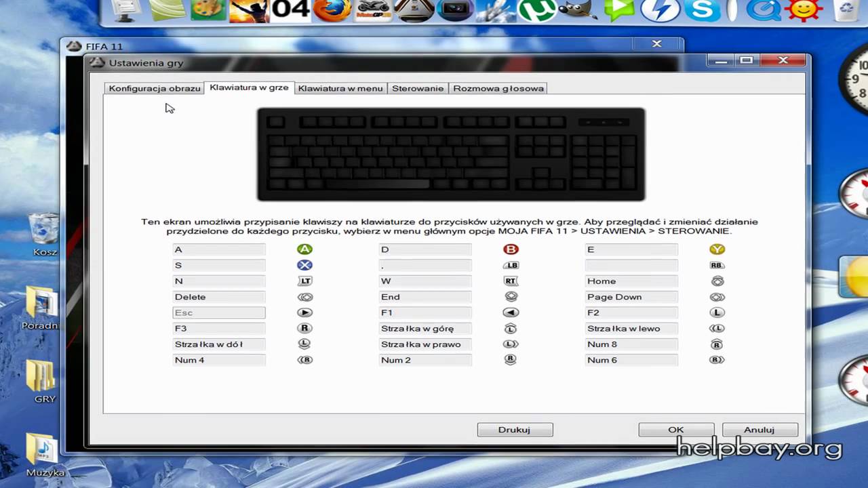The image size is (868, 488).
Task: Click the green A gamepad button icon
Action: click(x=305, y=249)
